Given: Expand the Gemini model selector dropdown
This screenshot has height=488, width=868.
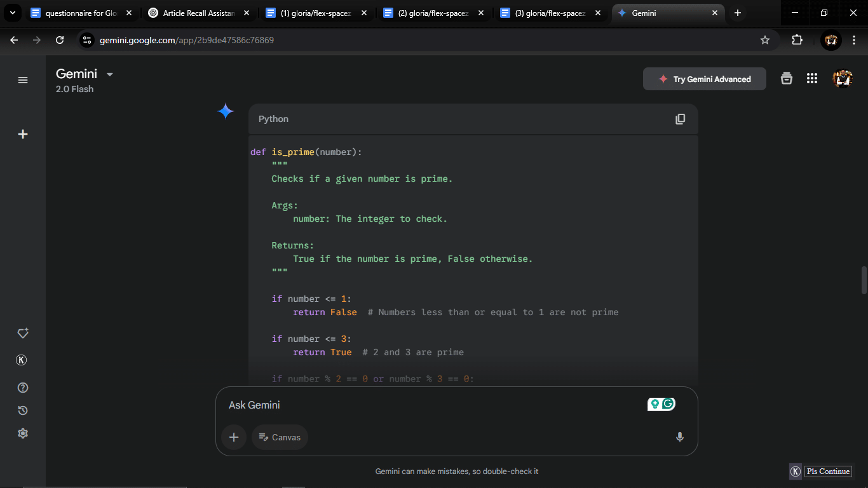Looking at the screenshot, I should coord(109,74).
